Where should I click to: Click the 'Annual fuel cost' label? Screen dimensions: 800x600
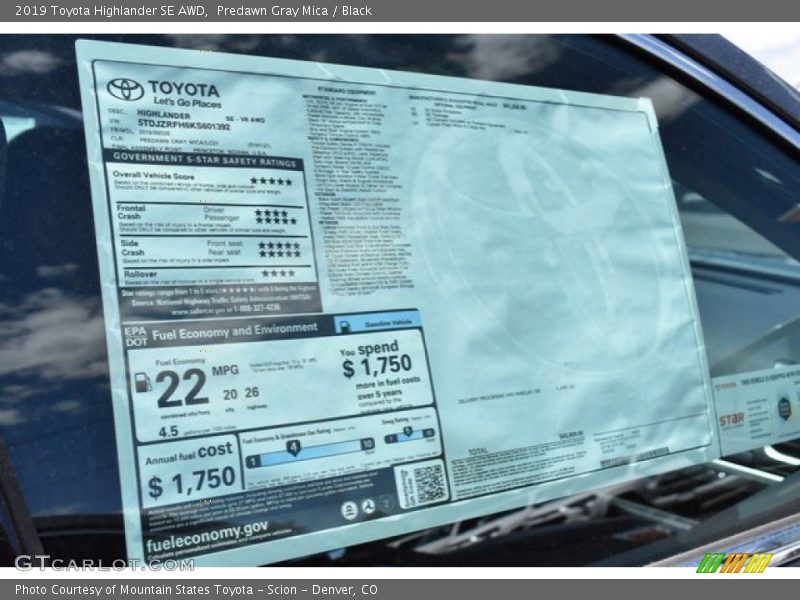[x=189, y=454]
